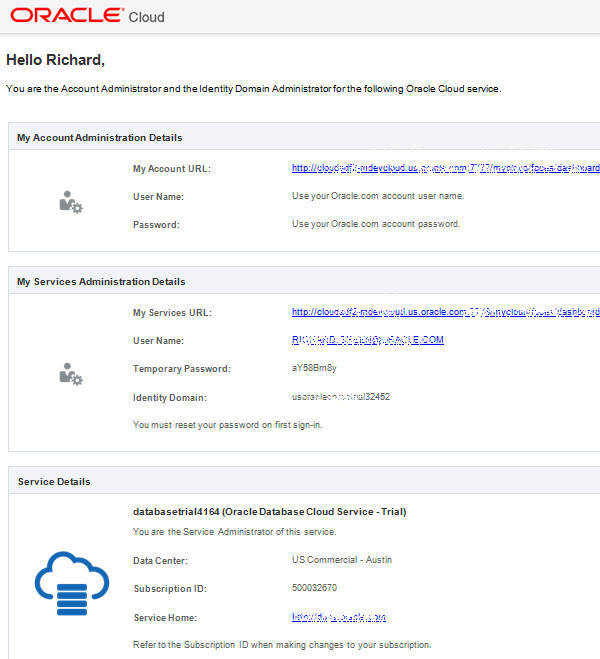Click the My Services Administration Details header
This screenshot has width=600, height=659.
coord(101,282)
